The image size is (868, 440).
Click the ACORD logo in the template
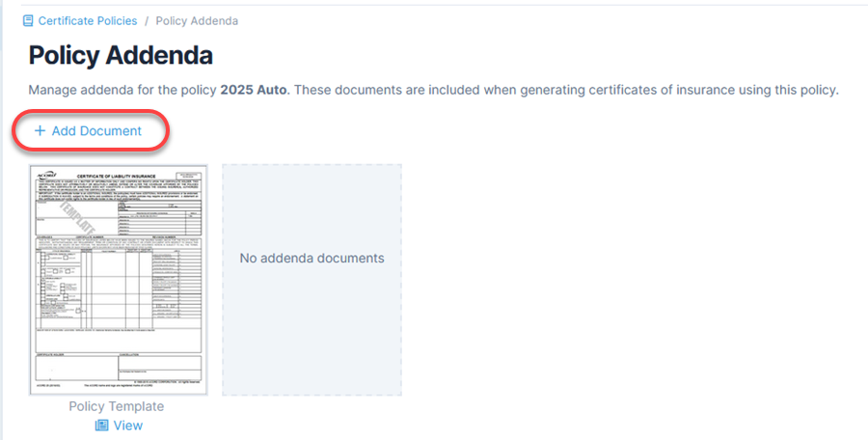(x=46, y=175)
